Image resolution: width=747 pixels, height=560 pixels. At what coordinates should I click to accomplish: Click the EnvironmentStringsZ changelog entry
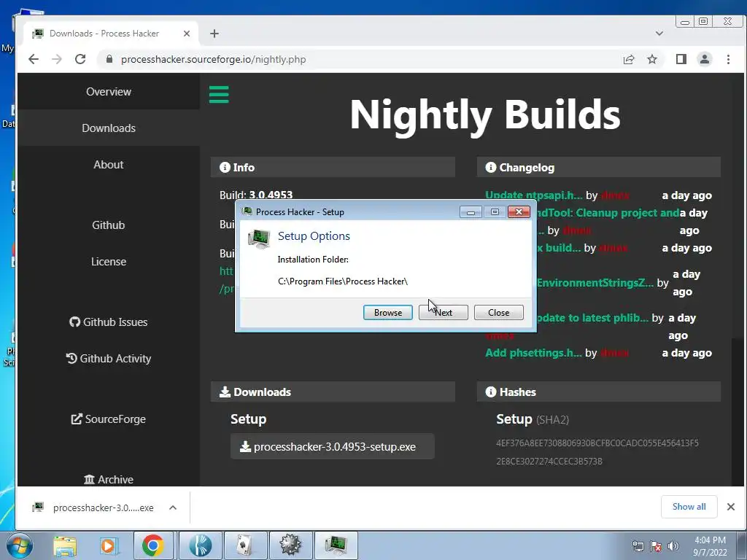click(595, 283)
